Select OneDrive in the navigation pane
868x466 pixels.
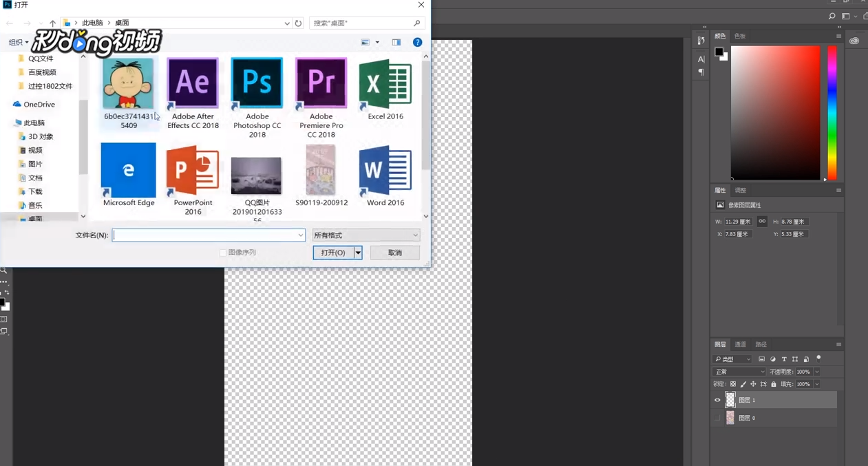coord(34,105)
